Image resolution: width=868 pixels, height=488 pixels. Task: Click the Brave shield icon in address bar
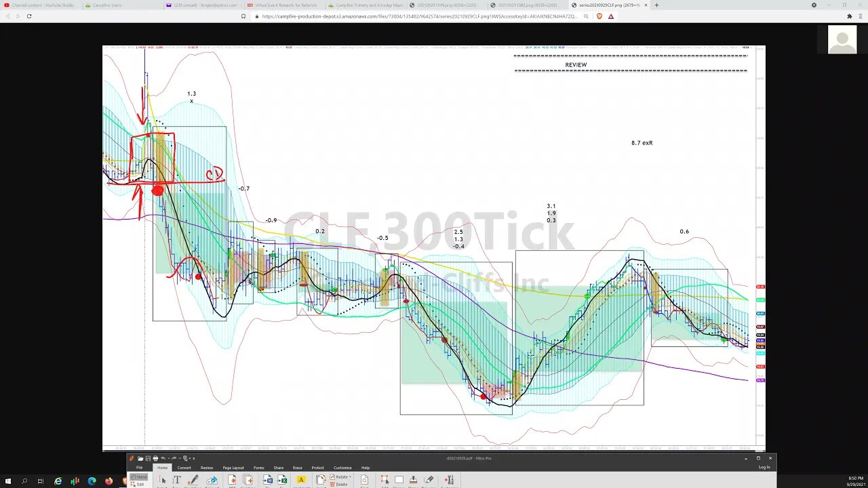click(x=599, y=16)
